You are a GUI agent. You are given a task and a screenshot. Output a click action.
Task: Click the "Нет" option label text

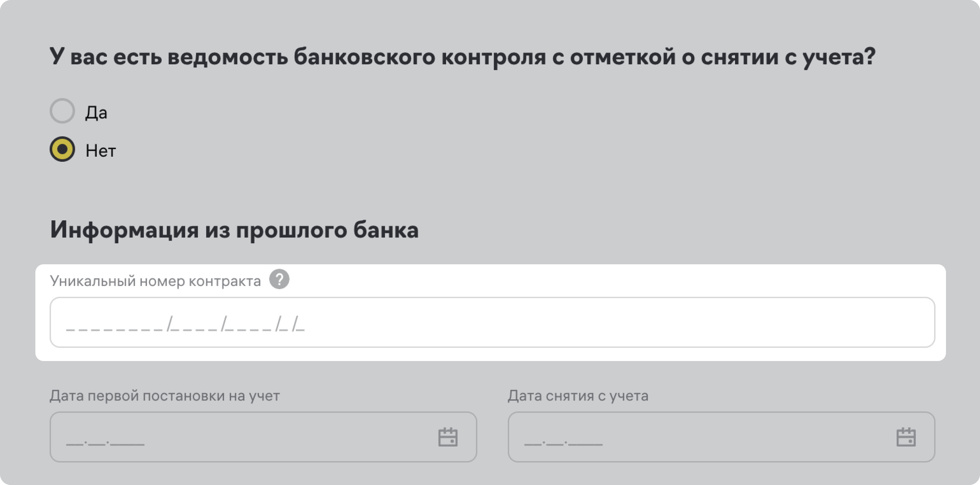pyautogui.click(x=100, y=151)
